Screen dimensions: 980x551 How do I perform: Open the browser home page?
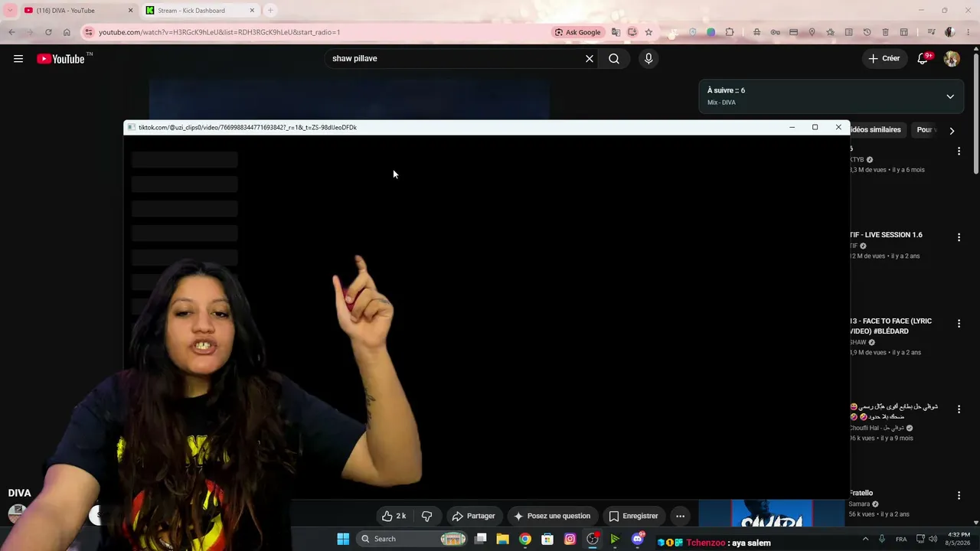pos(67,32)
